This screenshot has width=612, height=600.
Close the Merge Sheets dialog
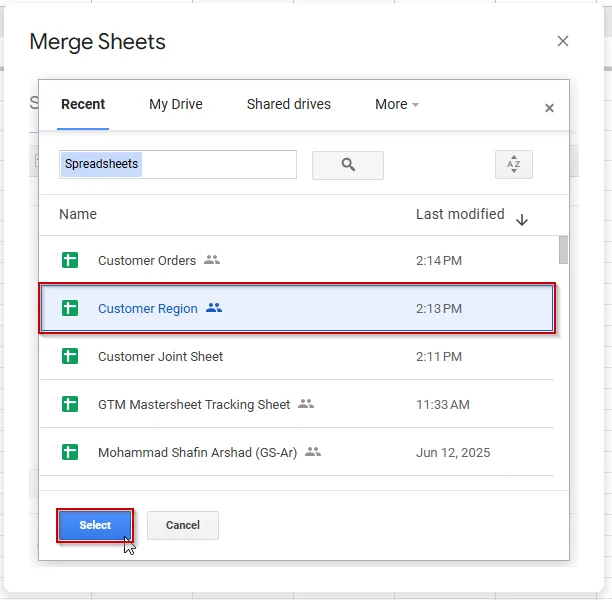point(562,41)
